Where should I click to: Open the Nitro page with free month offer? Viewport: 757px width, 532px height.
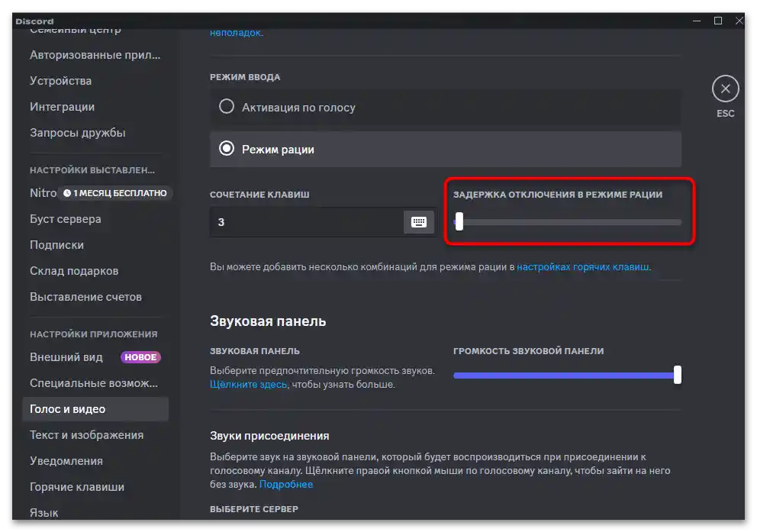pos(43,193)
